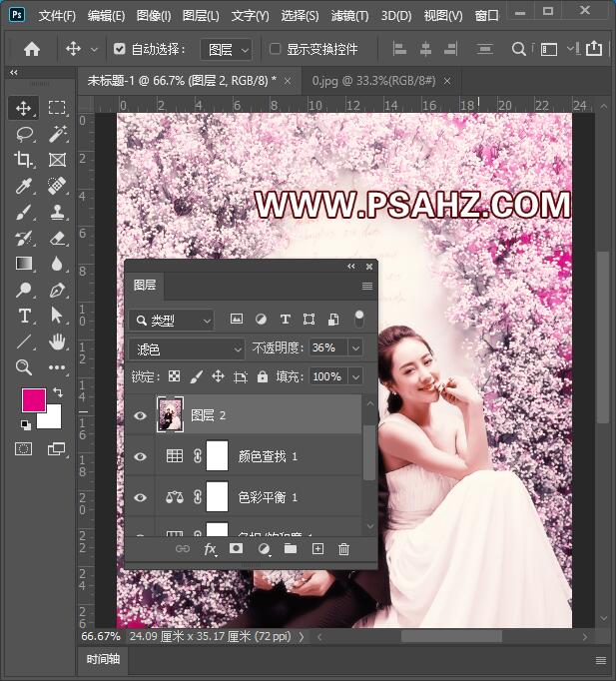The width and height of the screenshot is (616, 681).
Task: Click the search magnifier in options bar
Action: click(518, 49)
